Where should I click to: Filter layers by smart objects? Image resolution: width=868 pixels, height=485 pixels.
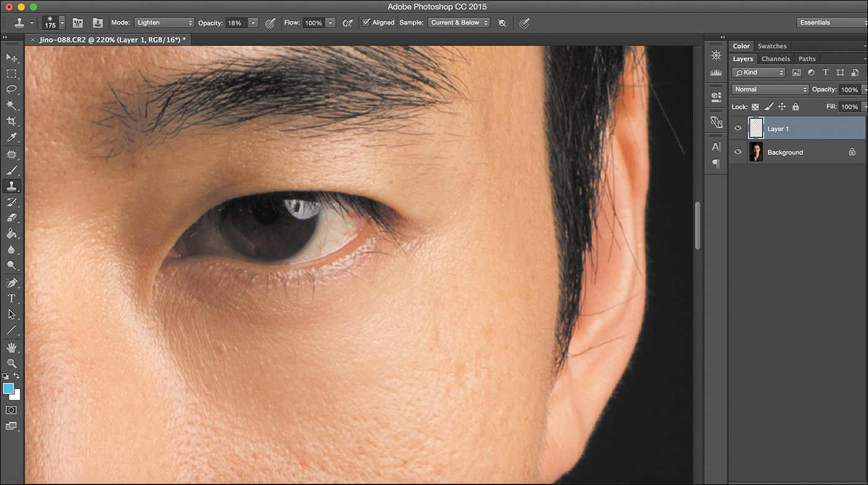(854, 72)
